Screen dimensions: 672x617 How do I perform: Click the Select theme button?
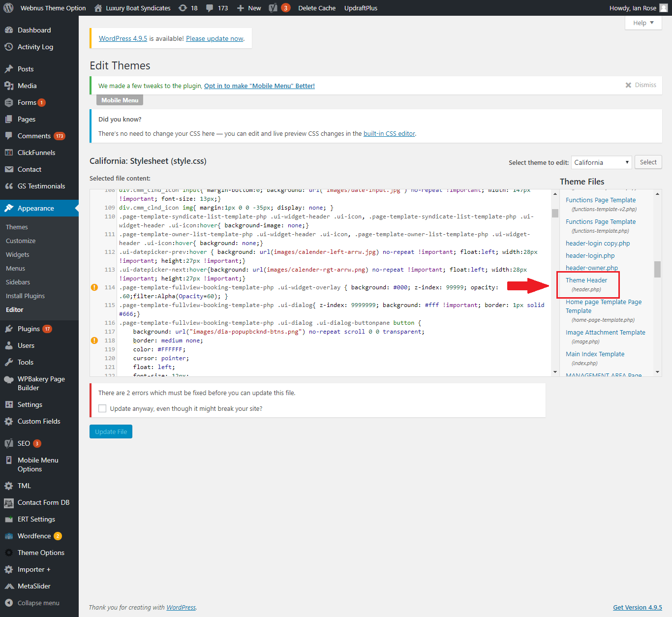[648, 162]
